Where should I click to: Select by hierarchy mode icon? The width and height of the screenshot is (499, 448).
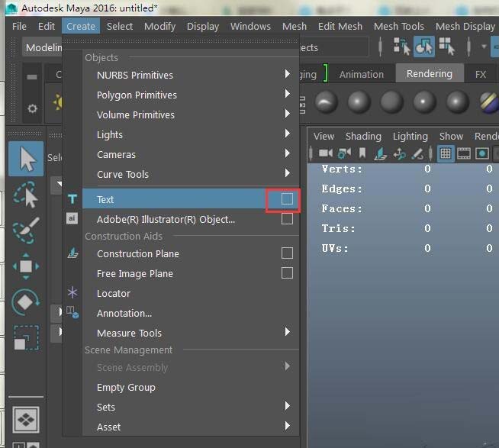click(401, 47)
